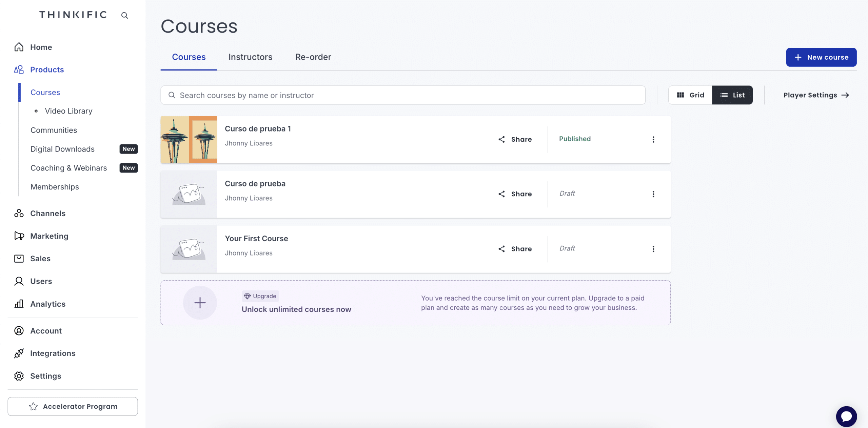Click the Sales sidebar icon
868x428 pixels.
pyautogui.click(x=18, y=259)
